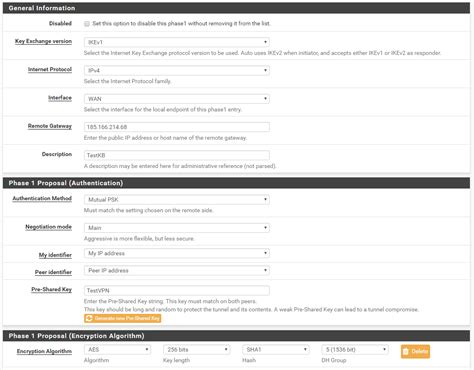474x370 pixels.
Task: Open the 256 bits Key length dropdown
Action: [197, 349]
